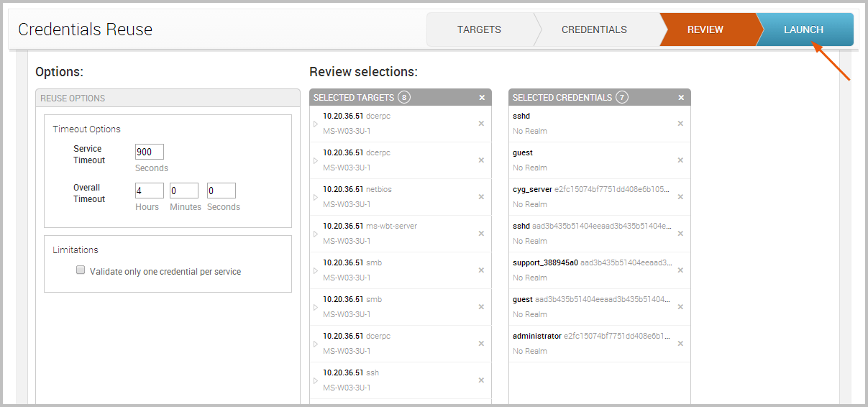The height and width of the screenshot is (407, 868).
Task: Go to the Credentials step
Action: [594, 30]
